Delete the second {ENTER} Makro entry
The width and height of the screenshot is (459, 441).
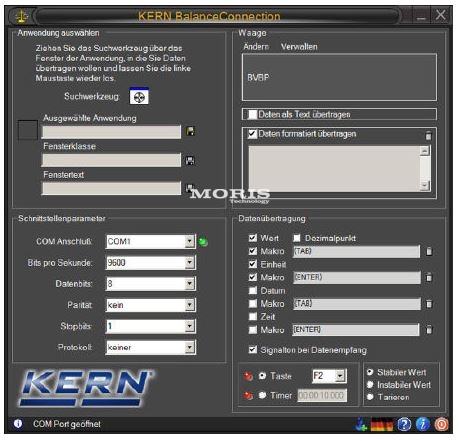(x=429, y=330)
